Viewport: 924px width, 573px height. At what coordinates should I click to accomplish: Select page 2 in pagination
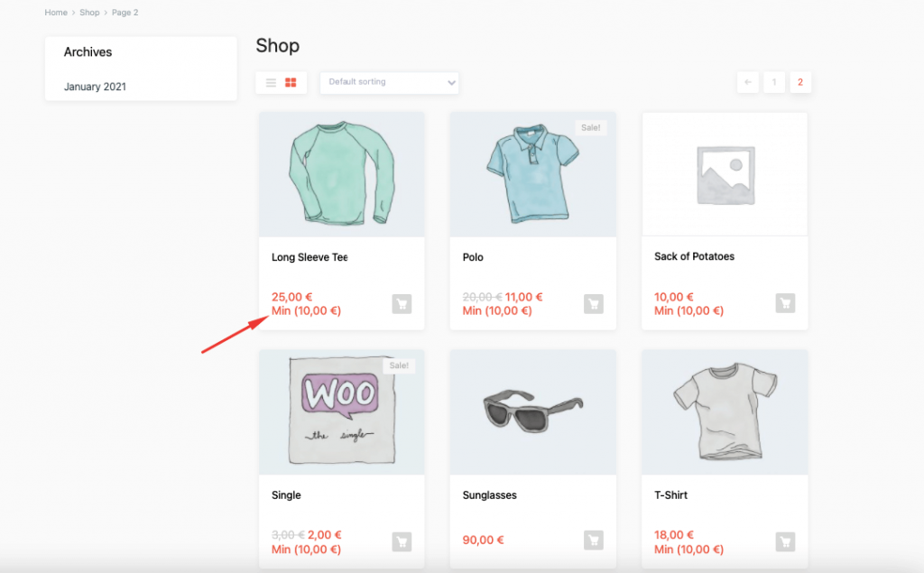click(x=799, y=83)
